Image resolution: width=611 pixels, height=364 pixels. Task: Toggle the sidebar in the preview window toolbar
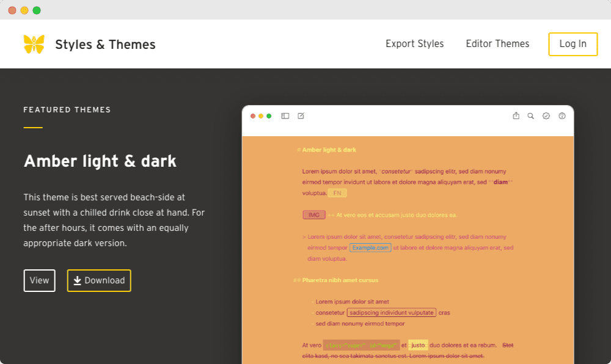285,115
